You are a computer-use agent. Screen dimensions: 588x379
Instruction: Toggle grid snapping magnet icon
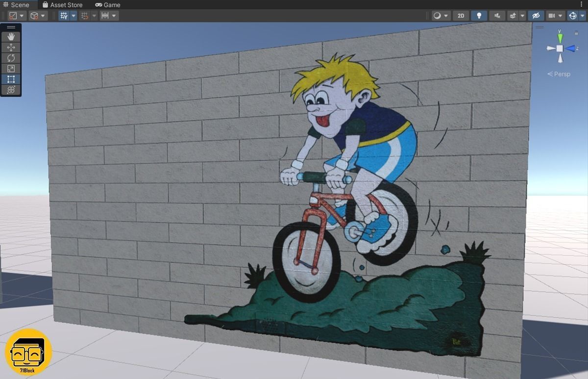(x=85, y=16)
